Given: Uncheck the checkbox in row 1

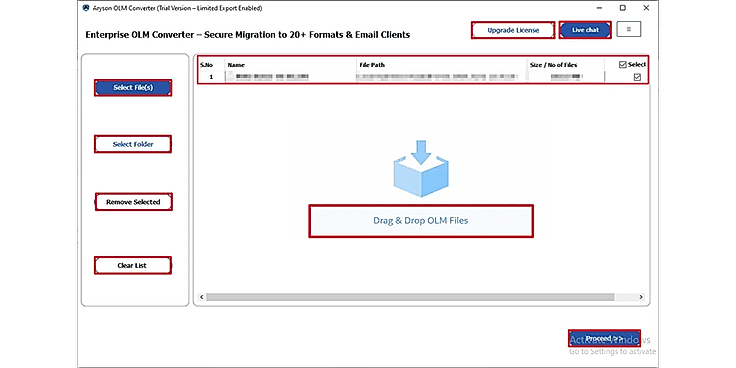Looking at the screenshot, I should pos(637,77).
